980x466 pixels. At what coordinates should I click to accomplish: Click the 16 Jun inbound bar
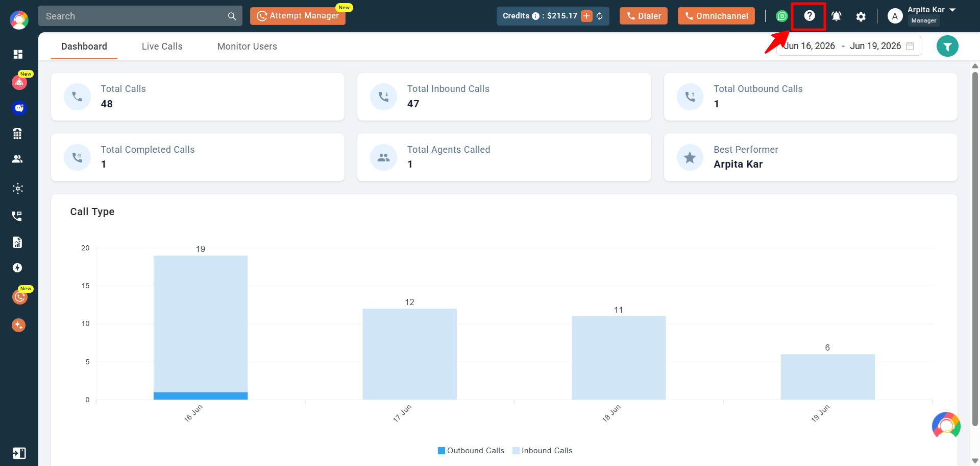[x=201, y=323]
